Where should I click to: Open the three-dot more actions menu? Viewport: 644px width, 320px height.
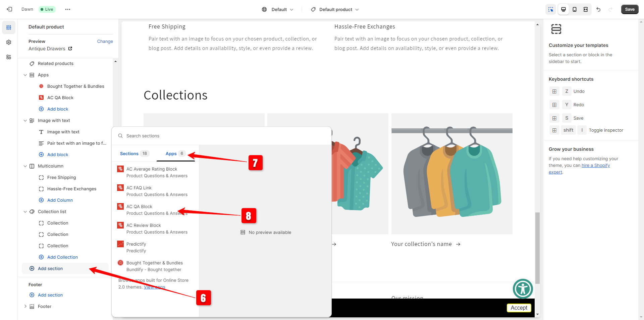(68, 9)
